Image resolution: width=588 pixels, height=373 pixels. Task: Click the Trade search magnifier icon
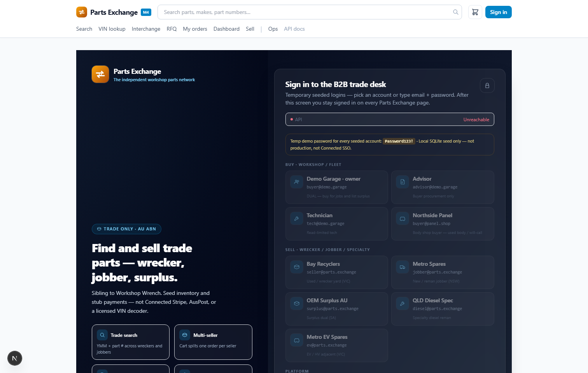tap(102, 335)
